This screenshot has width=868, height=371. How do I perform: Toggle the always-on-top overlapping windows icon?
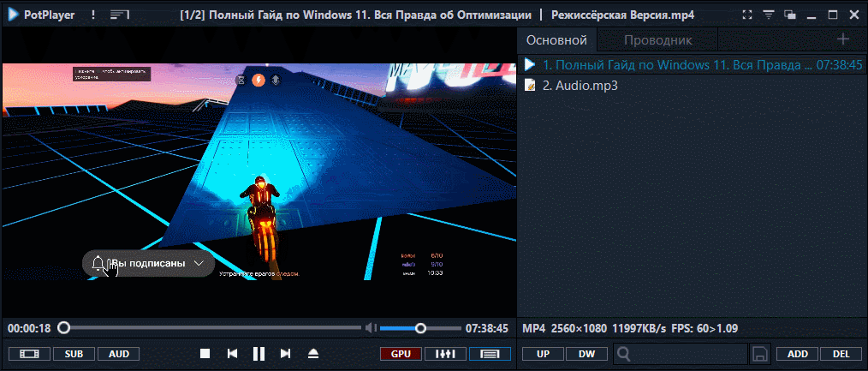[790, 15]
